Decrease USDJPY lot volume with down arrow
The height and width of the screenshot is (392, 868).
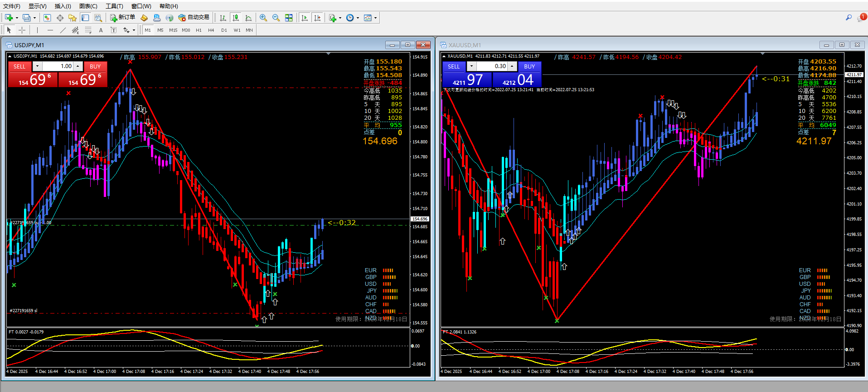[37, 66]
